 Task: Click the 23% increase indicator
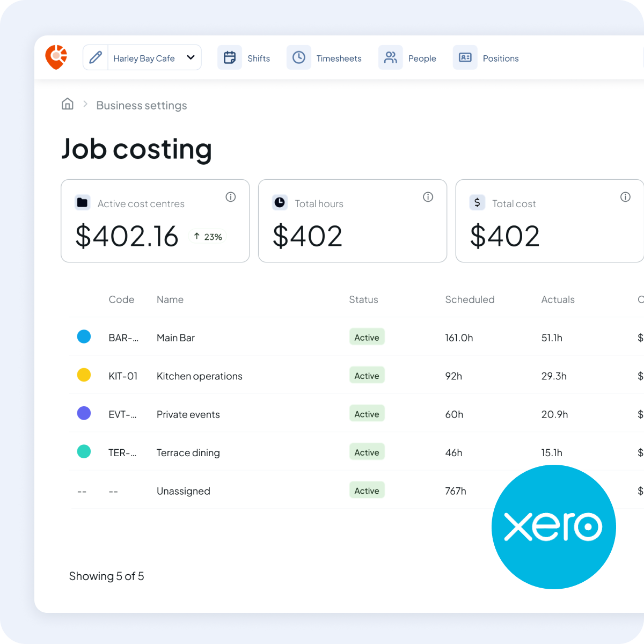(x=207, y=236)
